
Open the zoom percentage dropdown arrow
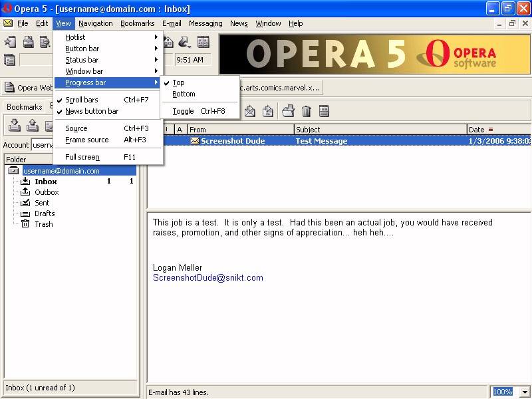[x=525, y=392]
